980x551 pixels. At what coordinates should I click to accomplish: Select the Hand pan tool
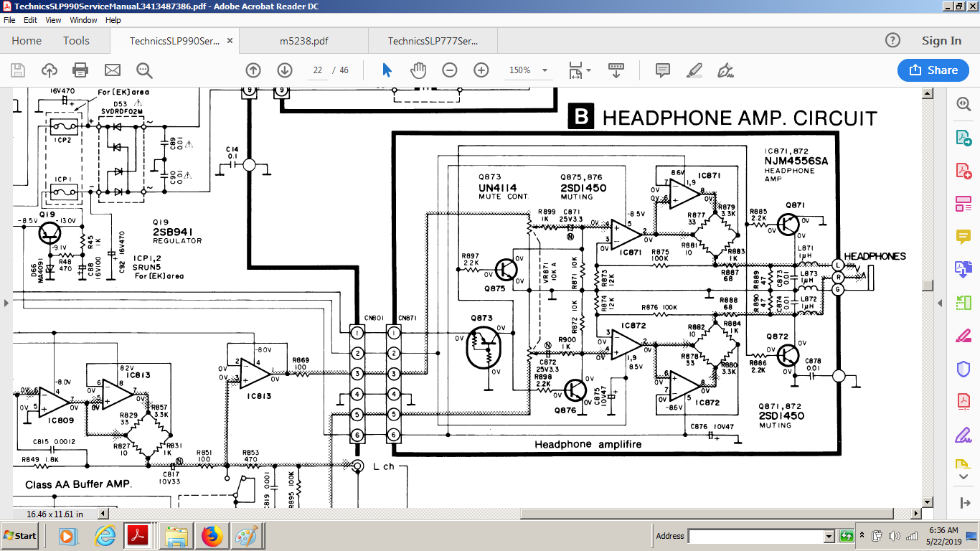(x=418, y=70)
